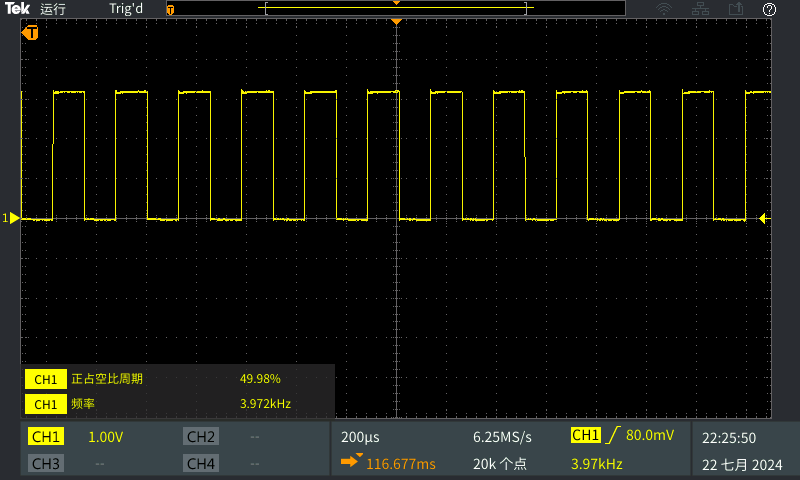Click the 1.00V vertical scale readout
800x480 pixels.
tap(106, 437)
